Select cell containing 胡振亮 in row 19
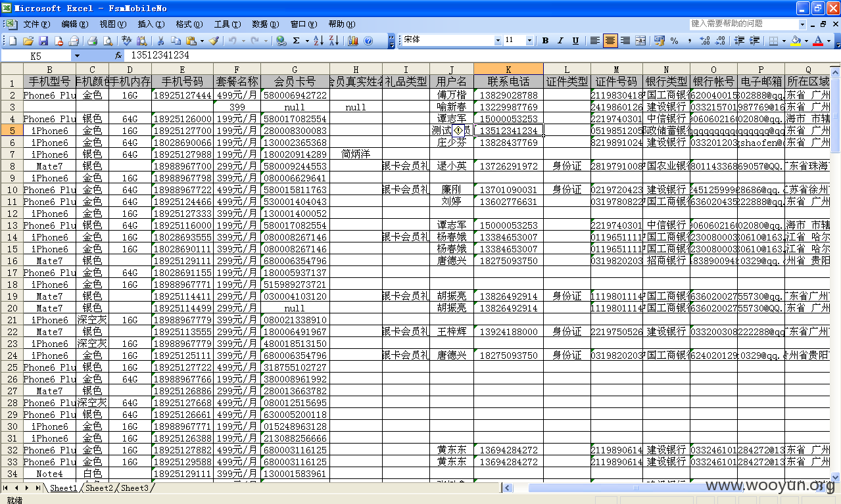This screenshot has height=504, width=841. (x=452, y=296)
